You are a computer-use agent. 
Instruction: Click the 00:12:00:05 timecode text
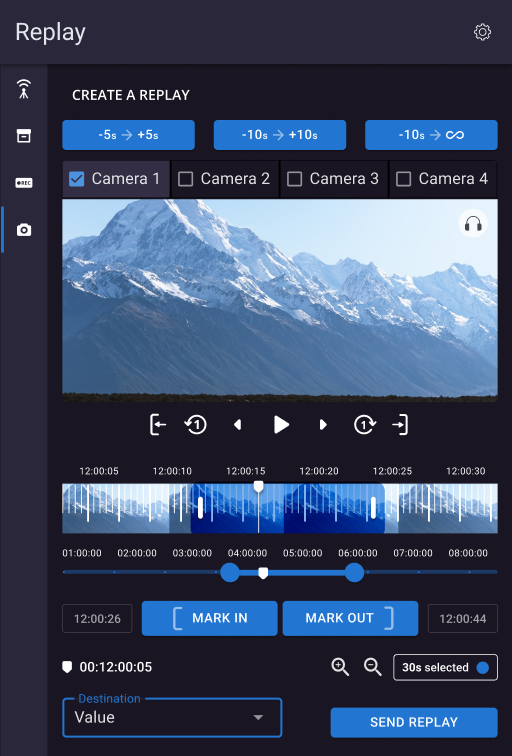[x=116, y=667]
